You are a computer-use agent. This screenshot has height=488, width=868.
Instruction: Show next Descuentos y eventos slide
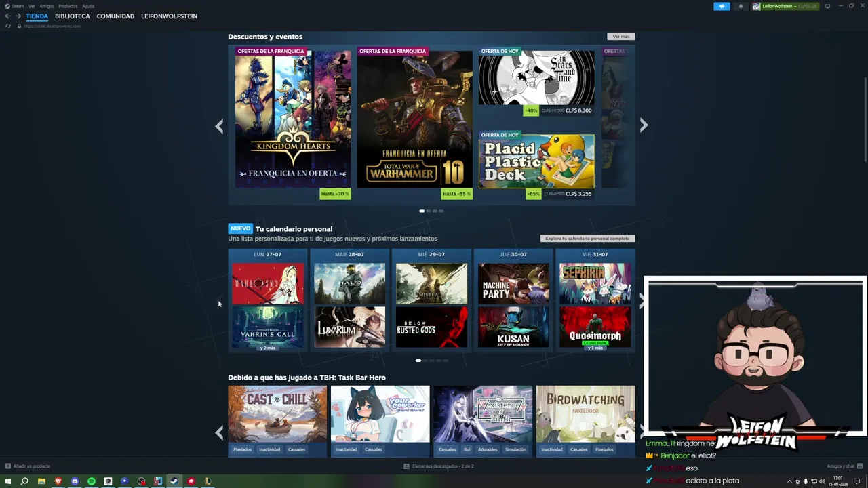[x=644, y=125]
